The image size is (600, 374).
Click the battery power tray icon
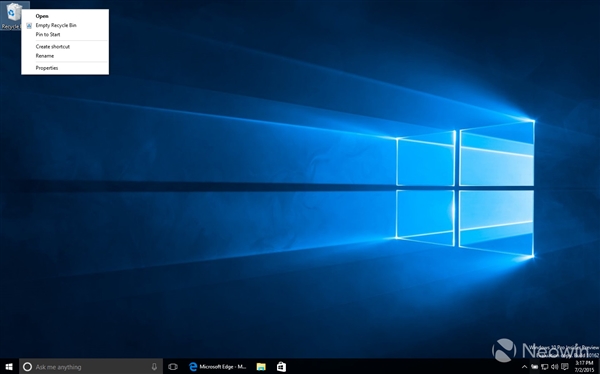(x=535, y=367)
